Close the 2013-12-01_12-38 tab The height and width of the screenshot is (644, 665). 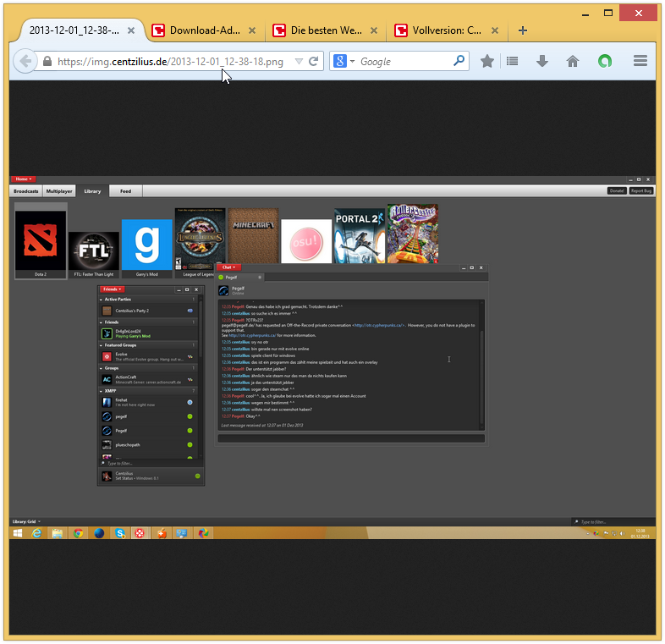[x=130, y=30]
